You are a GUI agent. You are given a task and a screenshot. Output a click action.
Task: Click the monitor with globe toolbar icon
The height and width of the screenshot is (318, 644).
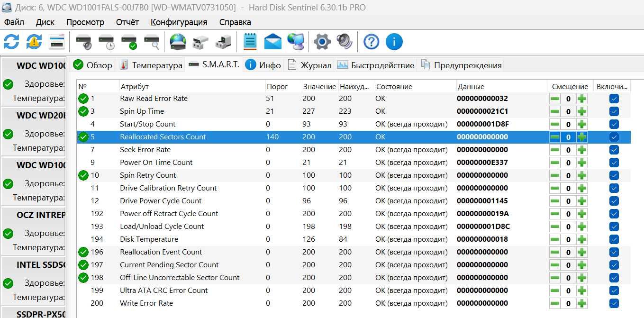296,42
